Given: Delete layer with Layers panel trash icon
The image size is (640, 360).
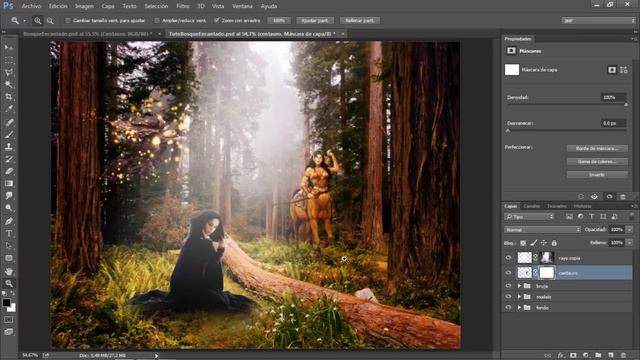Looking at the screenshot, I should point(623,356).
